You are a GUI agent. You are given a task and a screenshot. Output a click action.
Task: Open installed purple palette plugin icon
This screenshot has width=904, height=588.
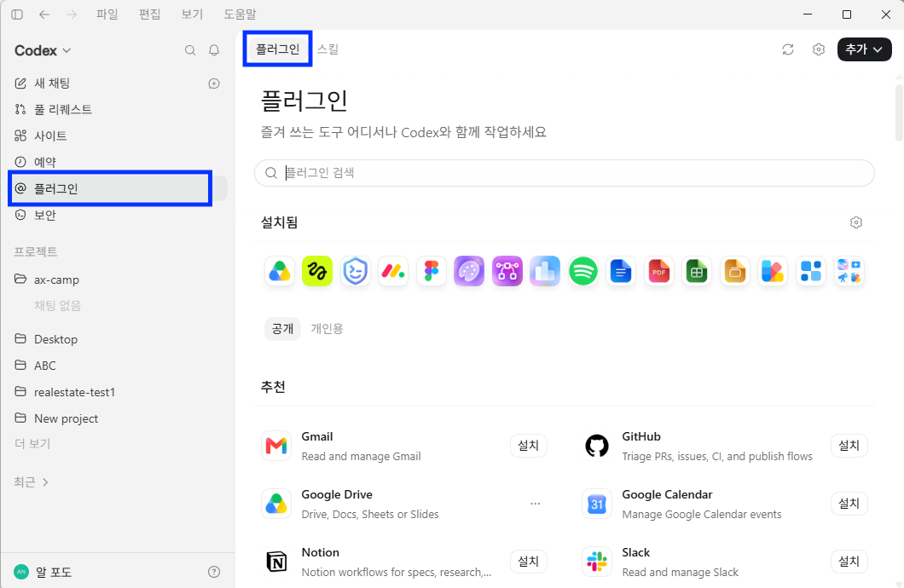(469, 271)
